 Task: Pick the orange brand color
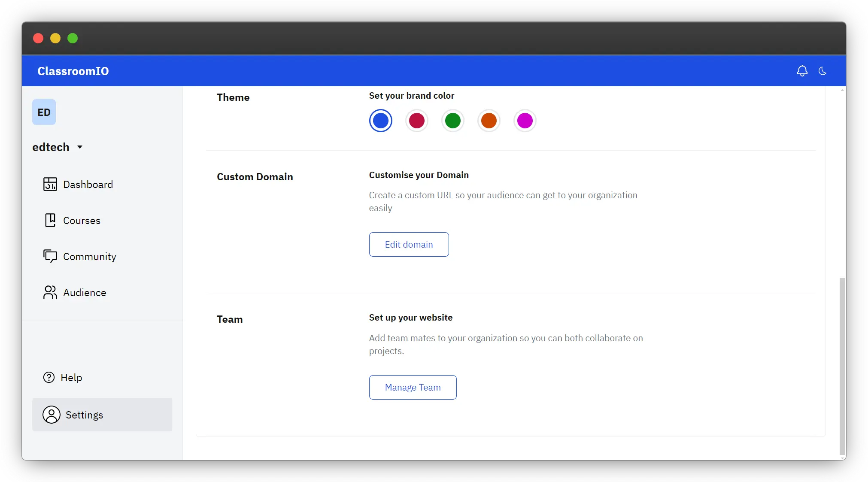489,121
